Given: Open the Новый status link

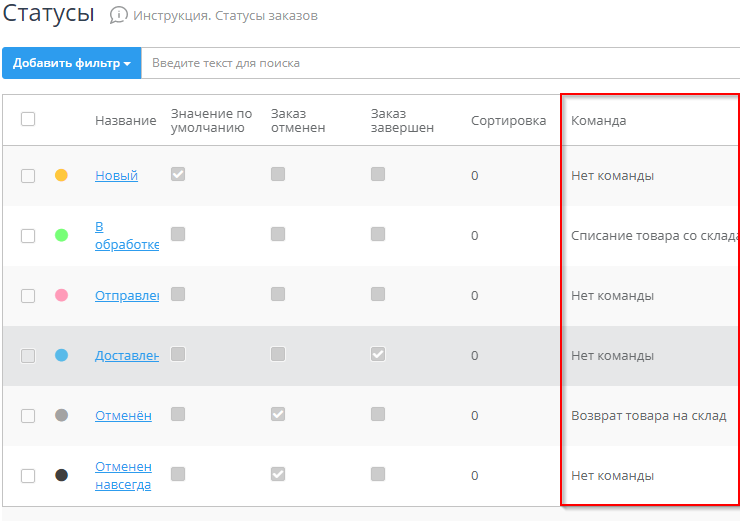Looking at the screenshot, I should click(116, 176).
